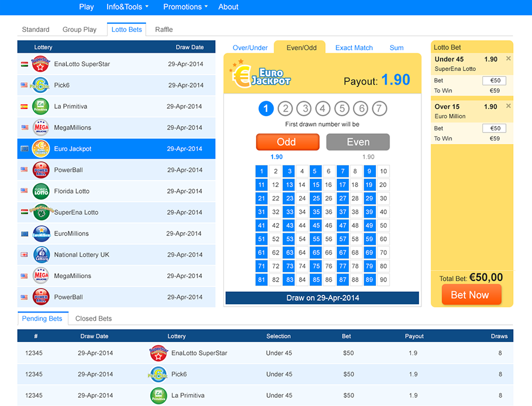
Task: Remove the Over 15 Euro Million bet
Action: 508,106
